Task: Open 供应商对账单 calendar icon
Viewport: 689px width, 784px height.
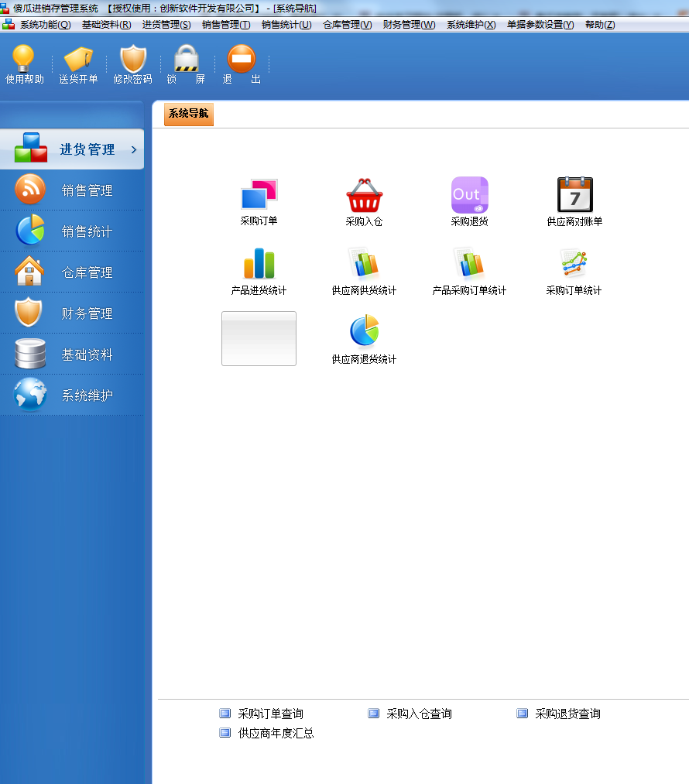Action: pyautogui.click(x=574, y=196)
